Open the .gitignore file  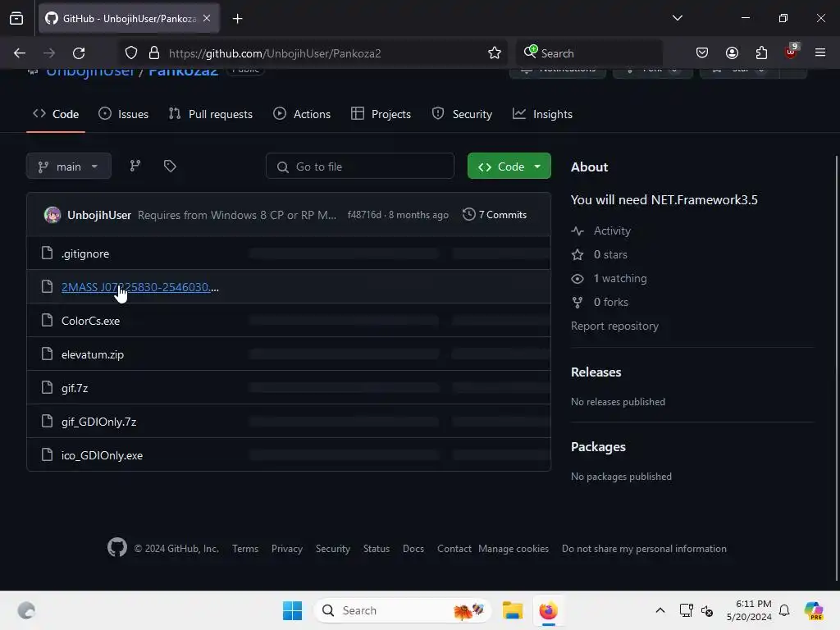point(84,253)
